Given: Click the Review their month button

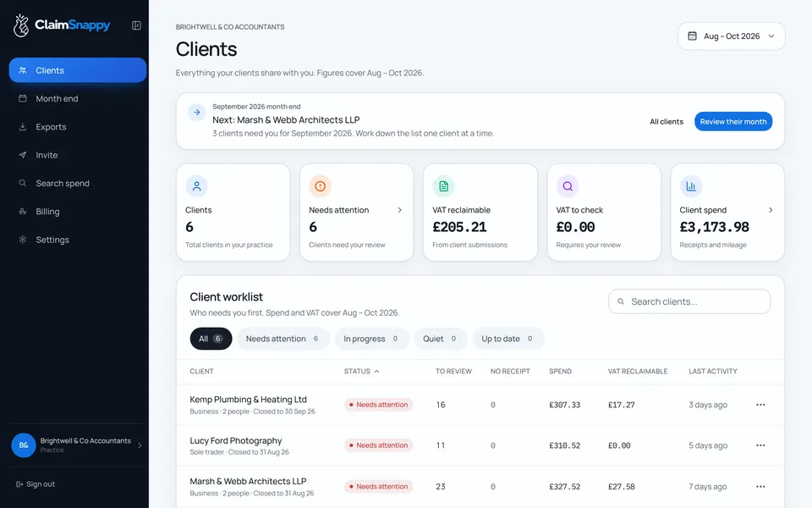Looking at the screenshot, I should (x=733, y=121).
